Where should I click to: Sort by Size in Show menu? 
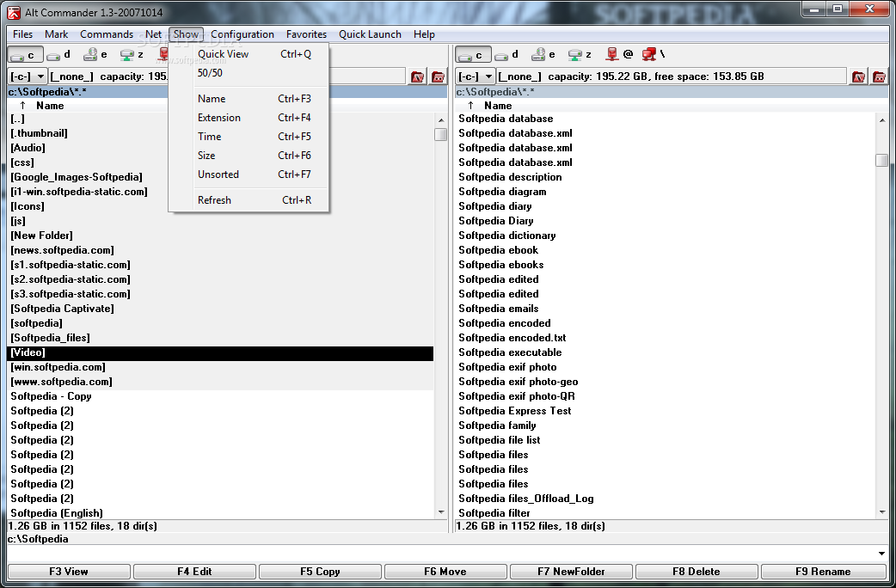click(x=249, y=155)
